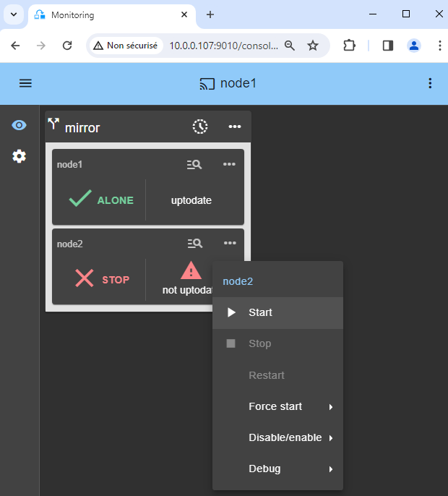Viewport: 448px width, 496px height.
Task: Open the gear configuration icon in sidebar
Action: click(20, 156)
